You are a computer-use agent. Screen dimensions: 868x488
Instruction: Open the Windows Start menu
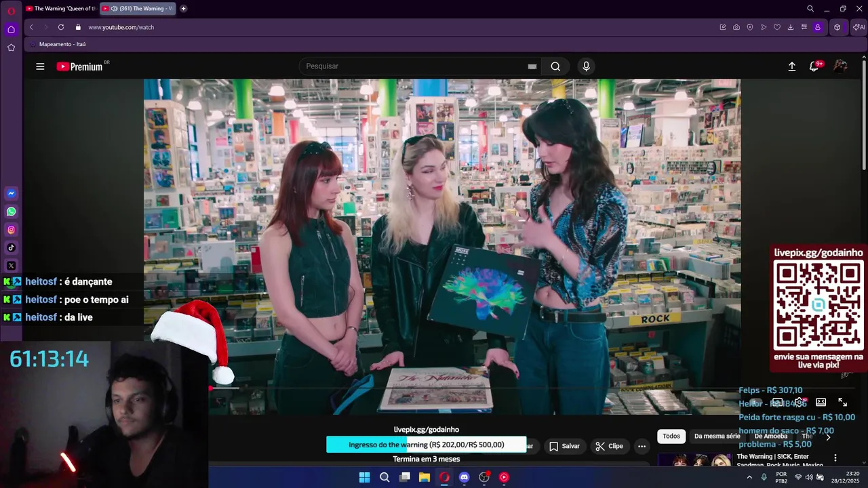tap(364, 477)
